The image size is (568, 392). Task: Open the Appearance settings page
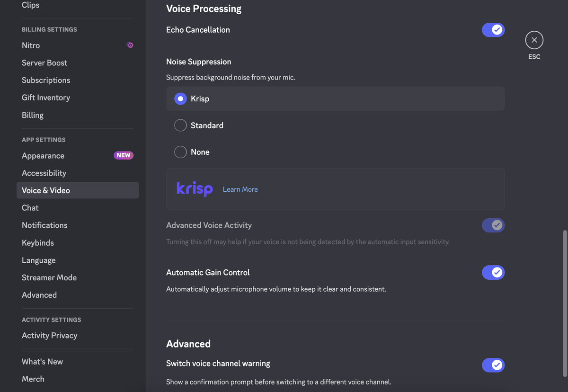[x=43, y=156]
